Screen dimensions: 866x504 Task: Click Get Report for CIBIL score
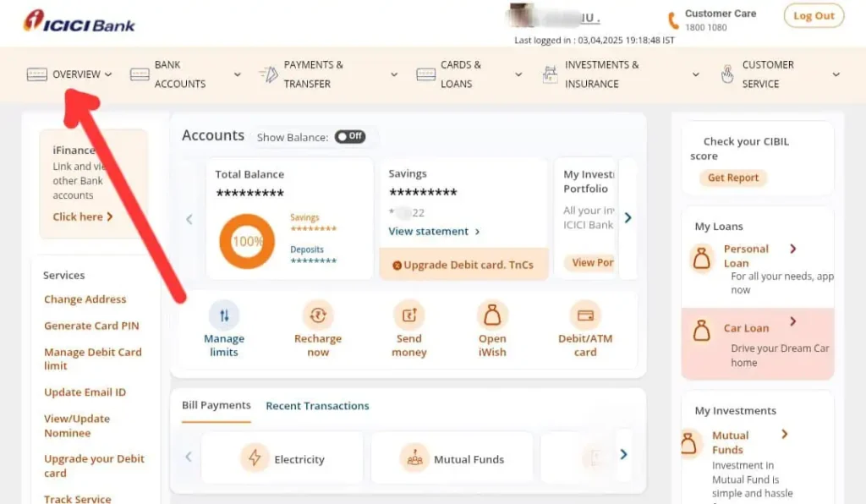pyautogui.click(x=733, y=178)
